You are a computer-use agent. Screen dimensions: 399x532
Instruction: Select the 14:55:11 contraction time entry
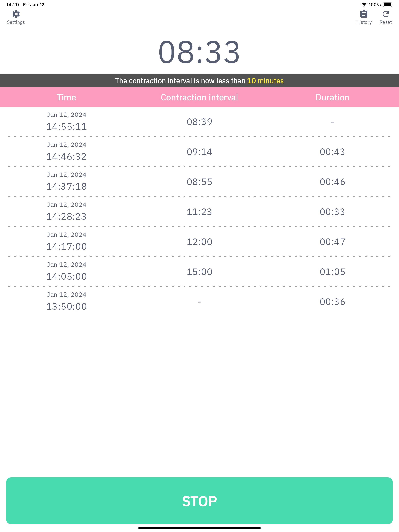(66, 126)
